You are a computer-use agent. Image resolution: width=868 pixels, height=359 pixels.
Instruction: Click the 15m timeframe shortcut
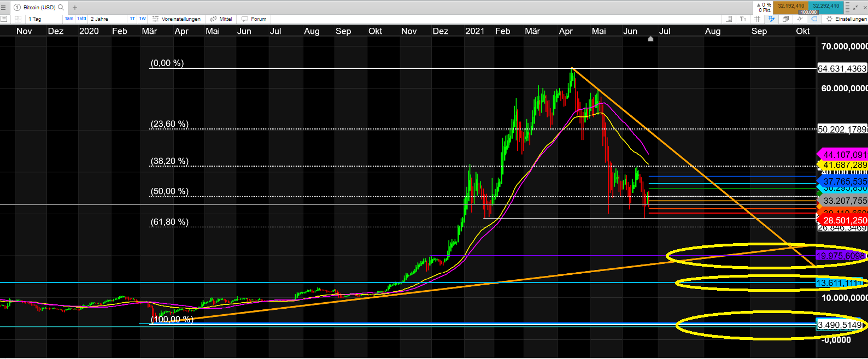(69, 19)
